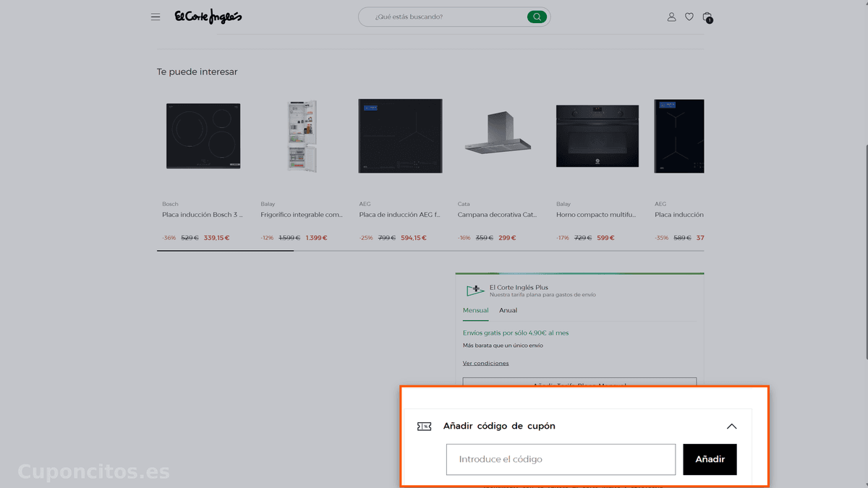868x488 pixels.
Task: Open the 'Horno compacto multifu...' title
Action: tap(596, 215)
